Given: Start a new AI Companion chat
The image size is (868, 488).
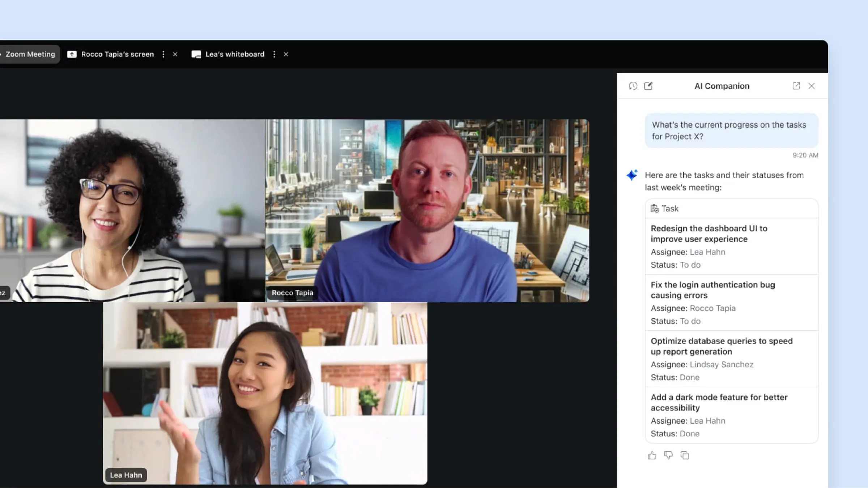Looking at the screenshot, I should pyautogui.click(x=649, y=86).
